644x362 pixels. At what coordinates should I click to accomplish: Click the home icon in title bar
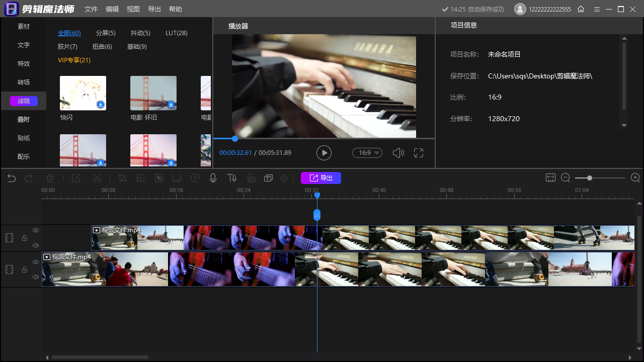pos(581,9)
